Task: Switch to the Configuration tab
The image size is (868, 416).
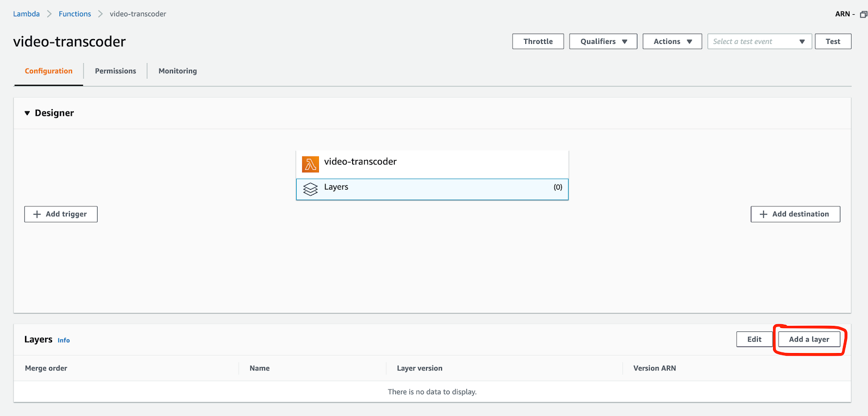Action: pos(48,71)
